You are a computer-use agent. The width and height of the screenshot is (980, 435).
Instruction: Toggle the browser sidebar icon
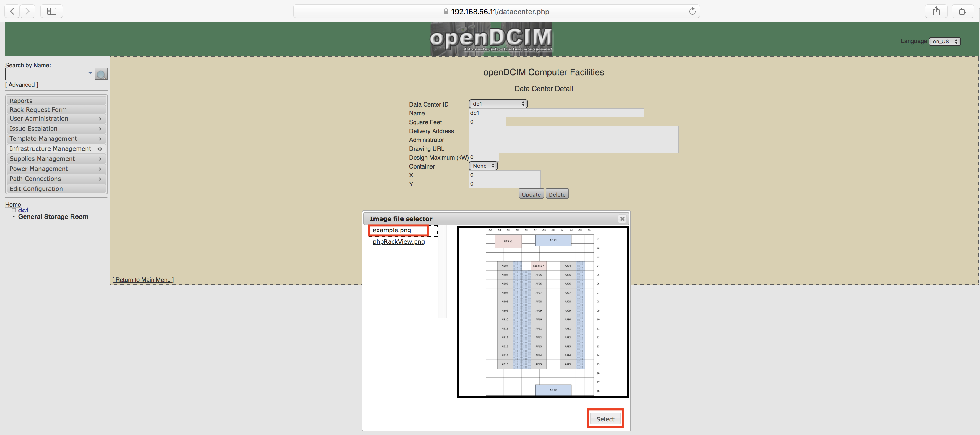coord(52,12)
